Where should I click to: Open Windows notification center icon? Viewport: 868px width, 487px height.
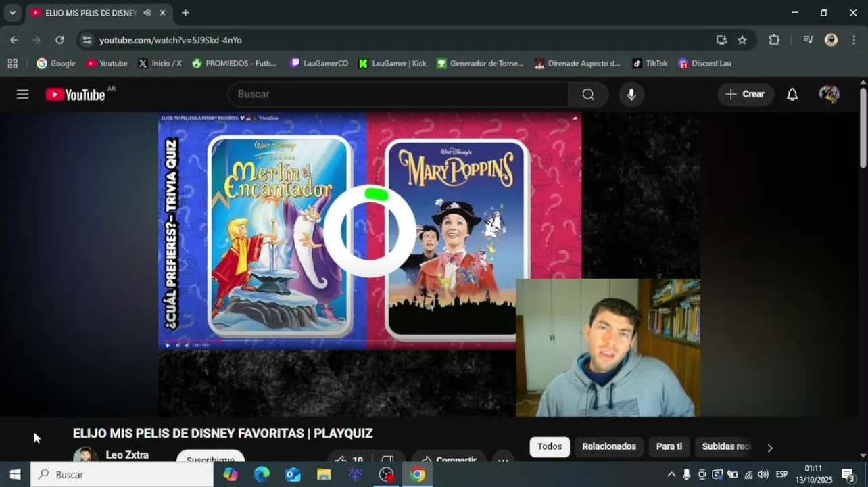click(848, 474)
